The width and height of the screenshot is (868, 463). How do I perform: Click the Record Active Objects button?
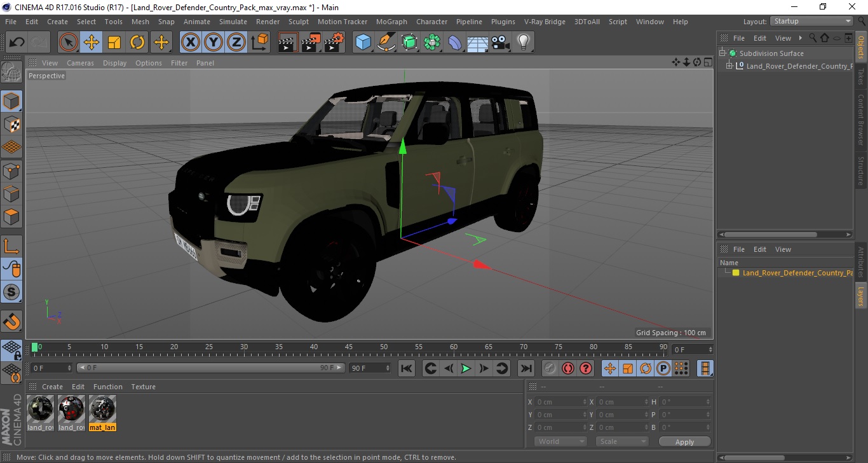coord(550,368)
